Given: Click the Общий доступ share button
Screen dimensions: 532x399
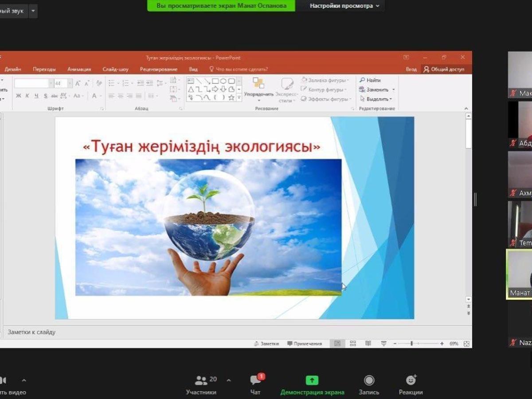Looking at the screenshot, I should 444,69.
